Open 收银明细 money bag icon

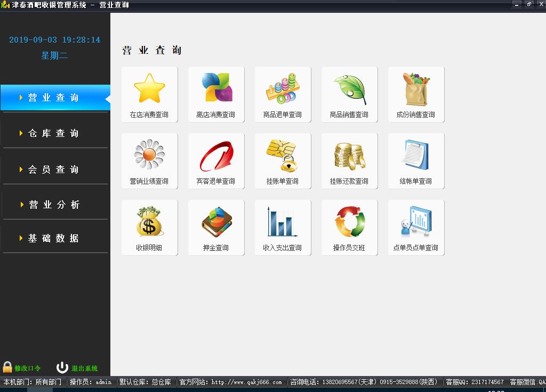149,222
